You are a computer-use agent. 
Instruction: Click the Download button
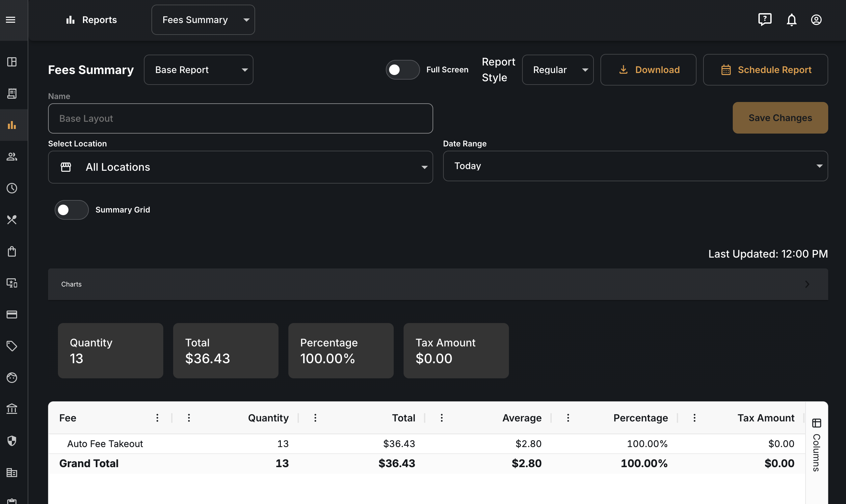point(648,70)
